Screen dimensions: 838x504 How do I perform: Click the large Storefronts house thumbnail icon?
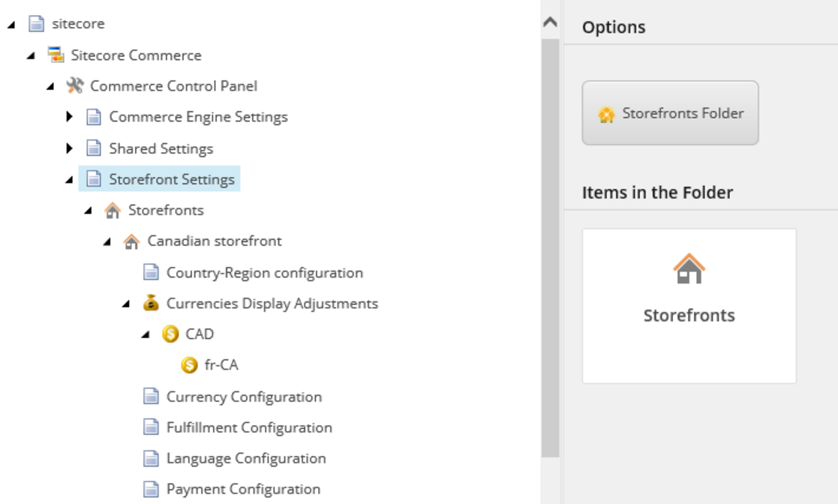tap(689, 268)
